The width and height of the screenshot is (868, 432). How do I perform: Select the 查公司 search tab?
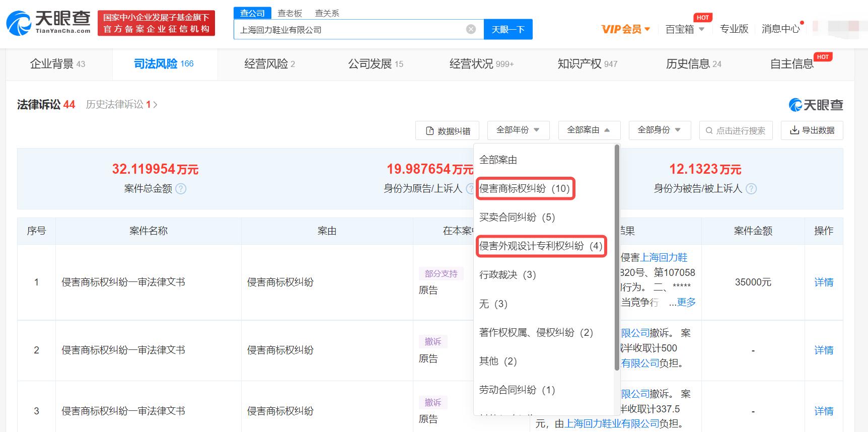[252, 13]
